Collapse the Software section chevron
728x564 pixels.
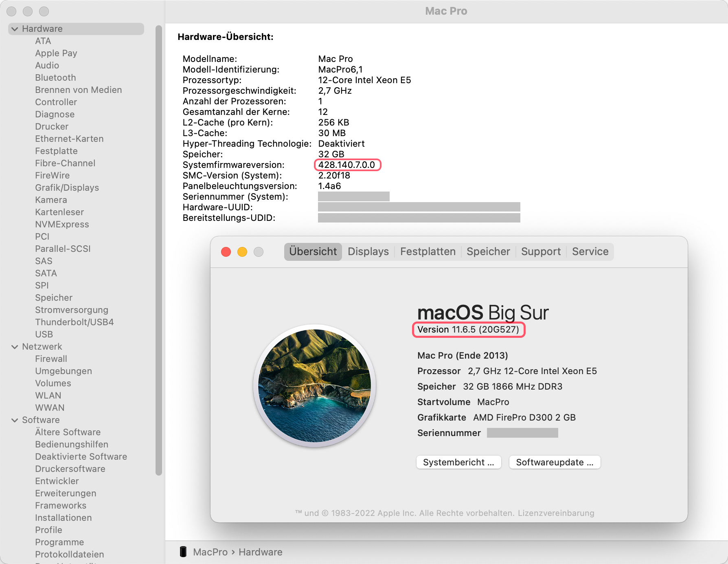tap(15, 420)
